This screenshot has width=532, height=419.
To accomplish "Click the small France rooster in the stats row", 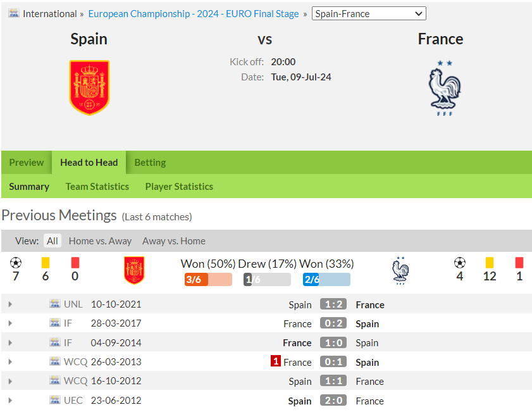I will [400, 271].
